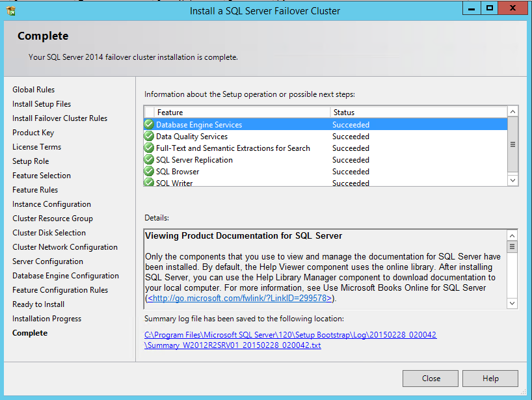
Task: Click the success icon beside SQL Server Replication
Action: (x=150, y=160)
